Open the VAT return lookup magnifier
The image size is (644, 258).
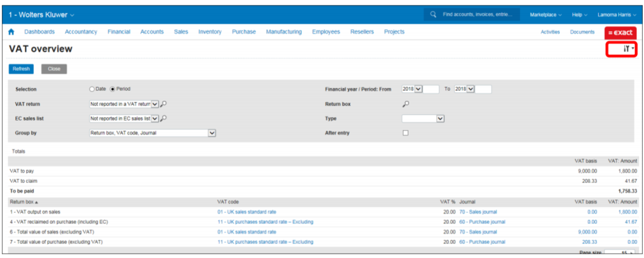163,104
